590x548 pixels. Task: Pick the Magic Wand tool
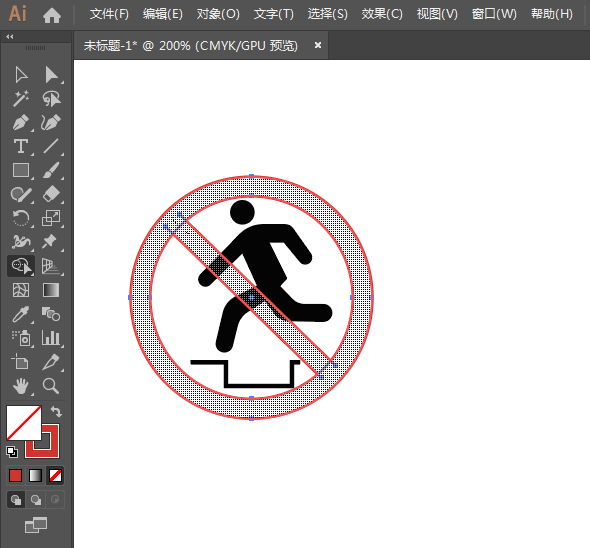point(21,99)
